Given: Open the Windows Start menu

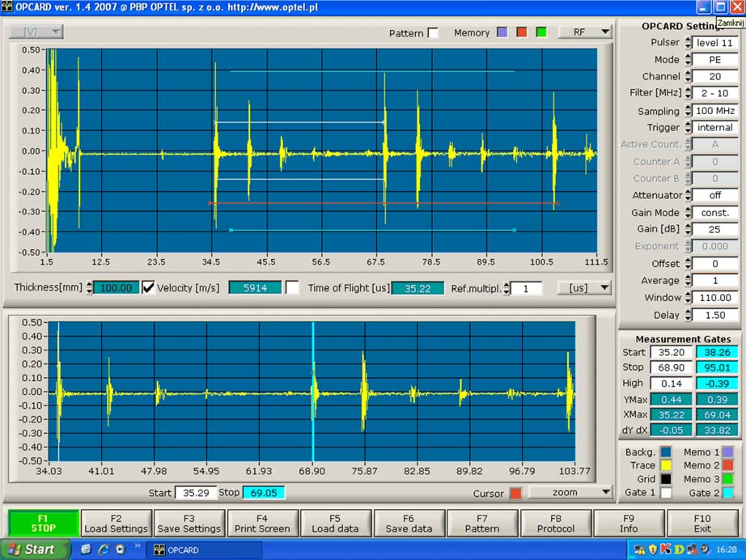Looking at the screenshot, I should [x=35, y=549].
